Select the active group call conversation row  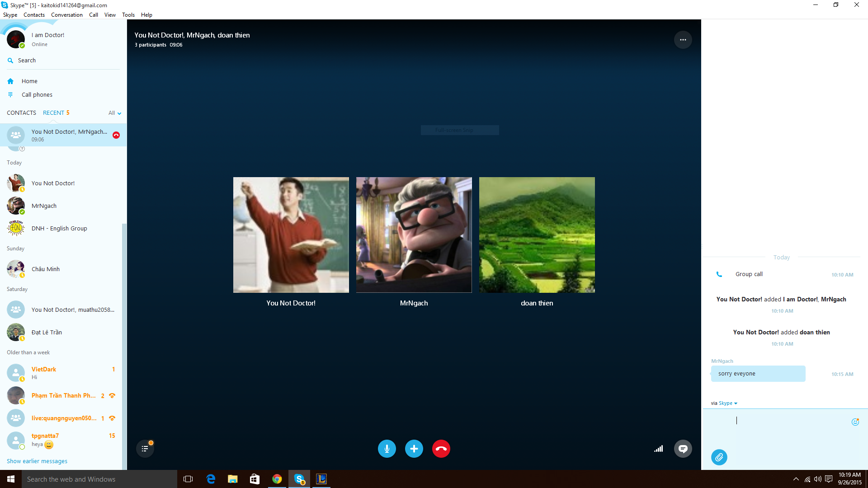pos(63,135)
